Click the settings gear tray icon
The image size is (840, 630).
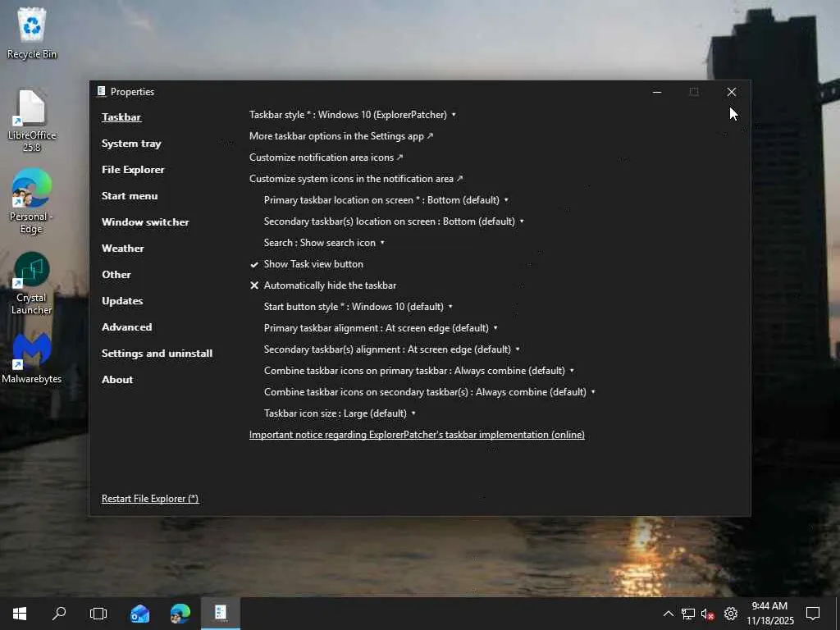pos(731,614)
